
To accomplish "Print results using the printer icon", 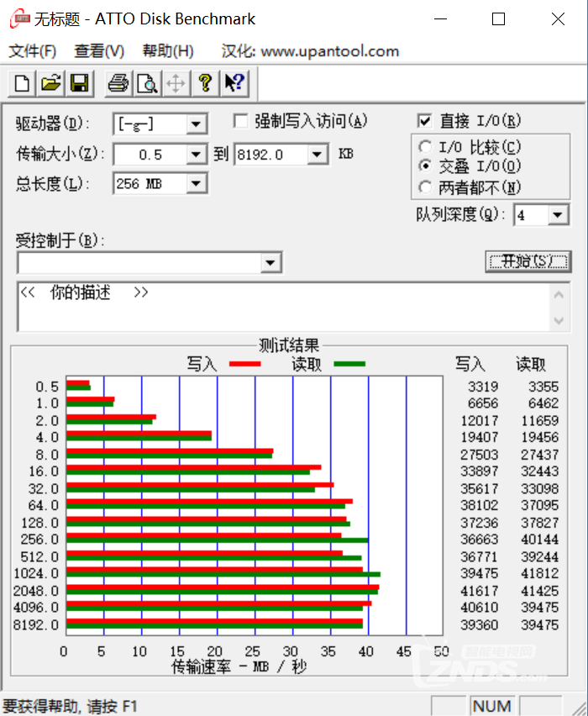I will pyautogui.click(x=118, y=82).
